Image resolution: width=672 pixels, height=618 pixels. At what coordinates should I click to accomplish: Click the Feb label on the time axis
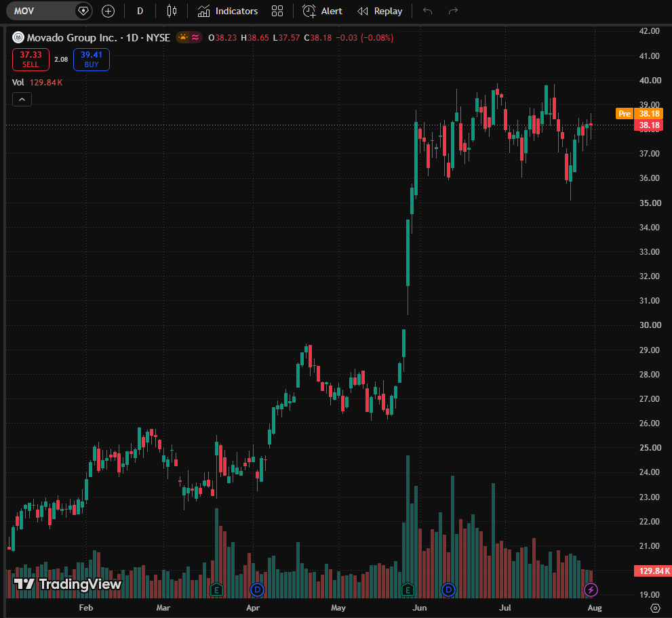click(85, 608)
